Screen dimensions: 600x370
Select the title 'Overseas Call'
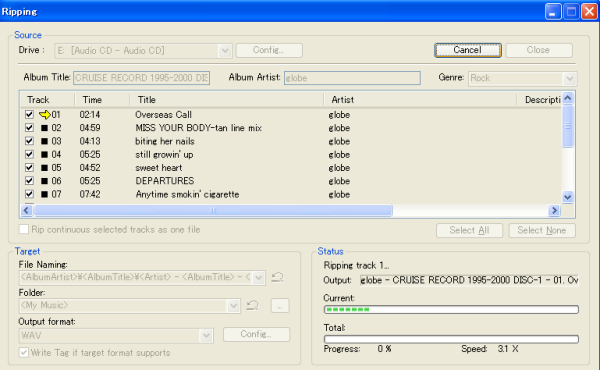click(163, 115)
